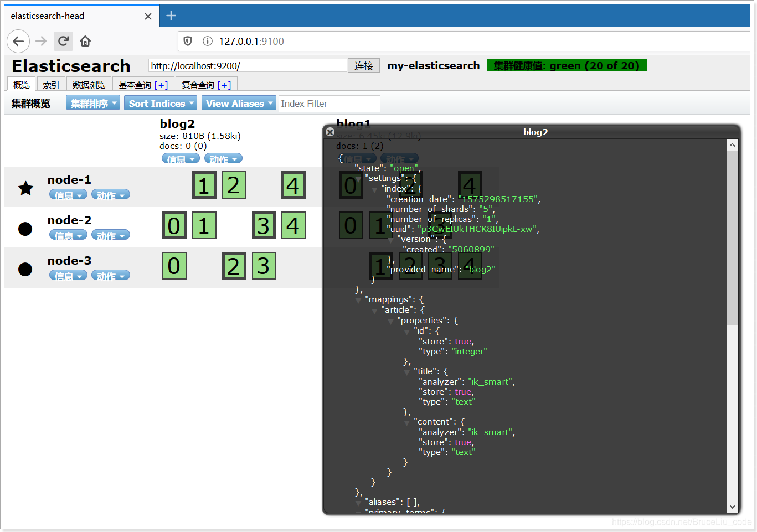Collapse the "properties" JSON node

tap(390, 322)
